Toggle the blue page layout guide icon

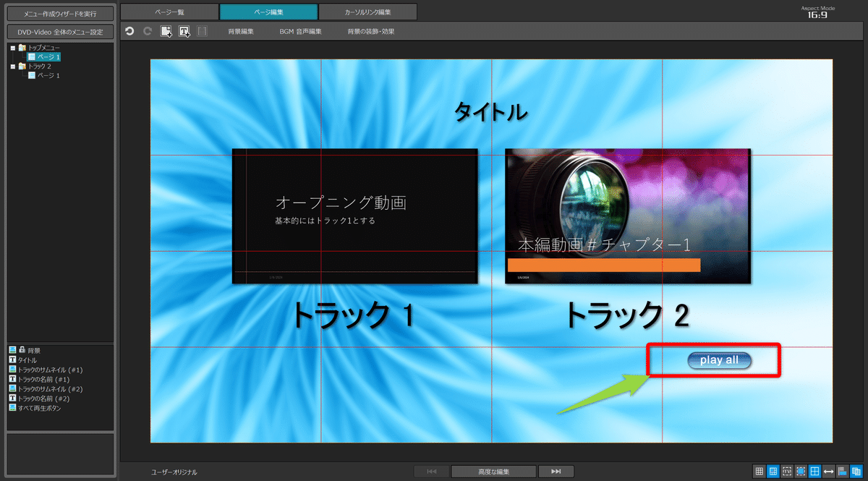coord(773,472)
